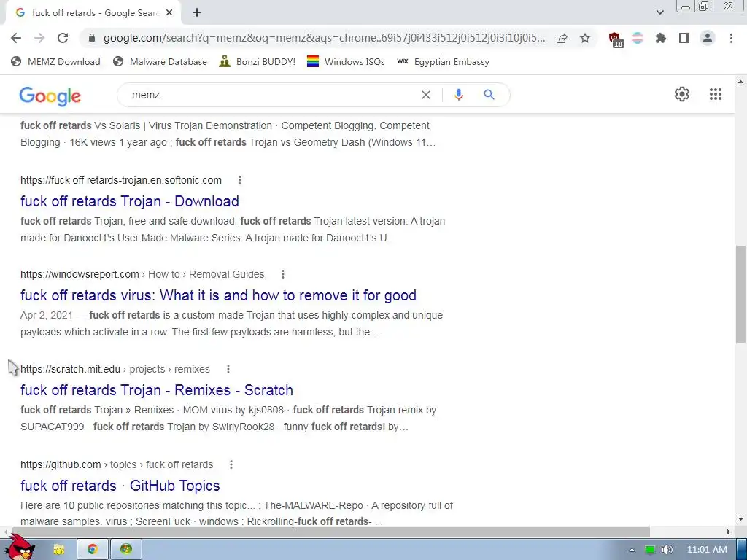The image size is (747, 560).
Task: Click the Apr 2, 2021 snippet text
Action: pyautogui.click(x=46, y=315)
